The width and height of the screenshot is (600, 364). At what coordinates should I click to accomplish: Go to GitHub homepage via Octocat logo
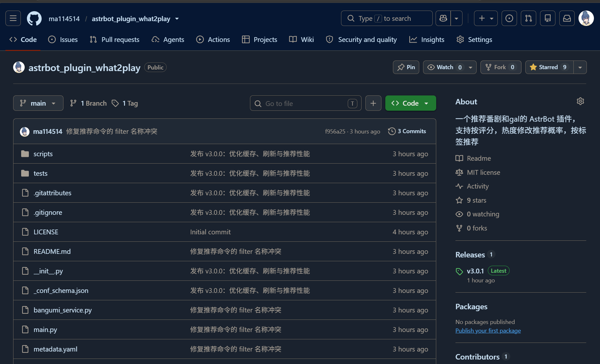pyautogui.click(x=34, y=18)
